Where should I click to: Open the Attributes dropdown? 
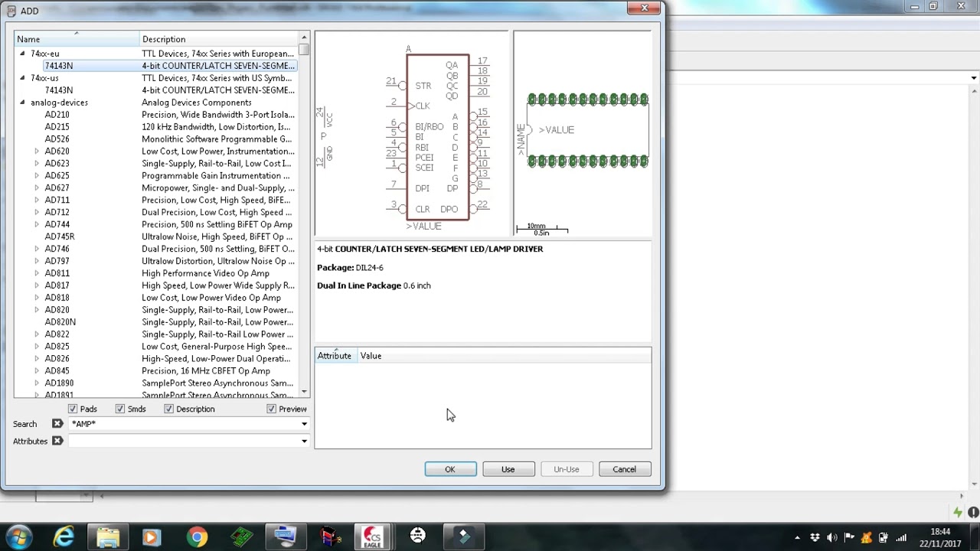coord(304,441)
